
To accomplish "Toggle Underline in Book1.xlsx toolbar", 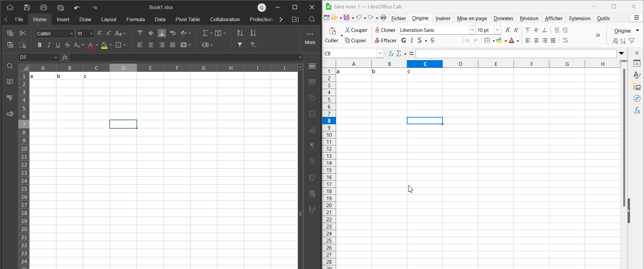I will (x=58, y=45).
